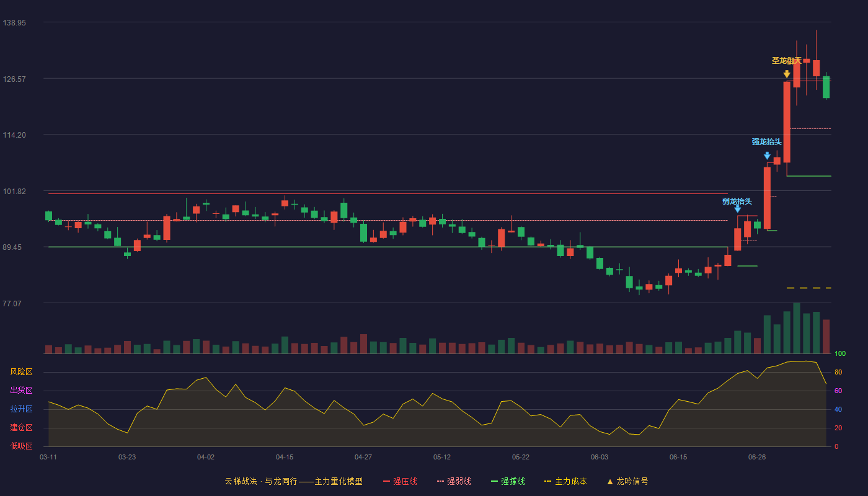Click the 04-15 date label
868x496 pixels.
(x=285, y=457)
